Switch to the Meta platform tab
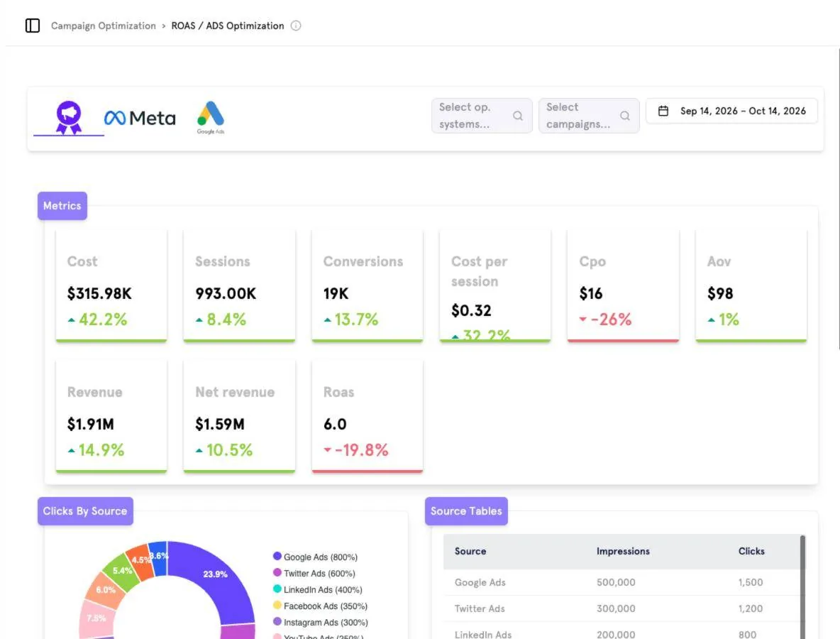 coord(140,118)
